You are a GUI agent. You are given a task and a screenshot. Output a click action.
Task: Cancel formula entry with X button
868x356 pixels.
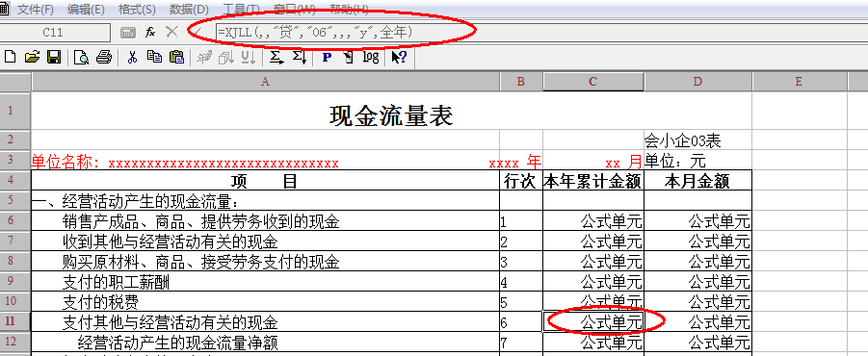coord(172,32)
